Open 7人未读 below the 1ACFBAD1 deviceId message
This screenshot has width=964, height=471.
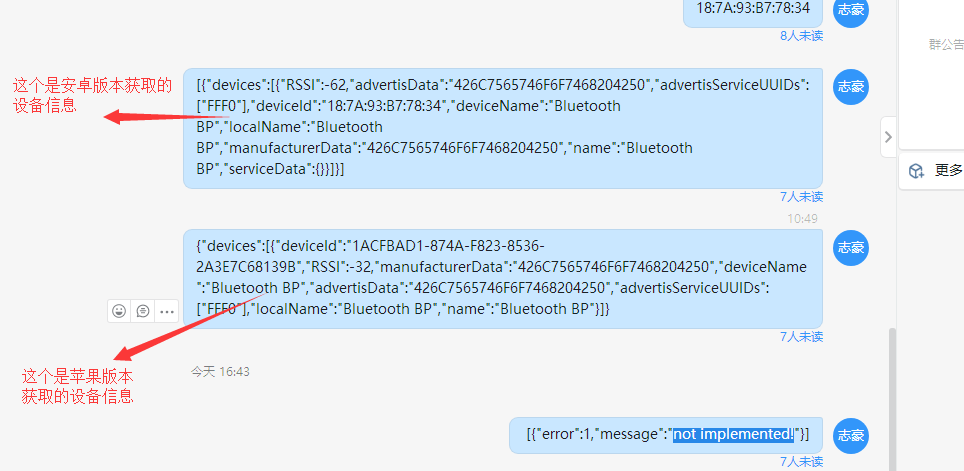801,336
